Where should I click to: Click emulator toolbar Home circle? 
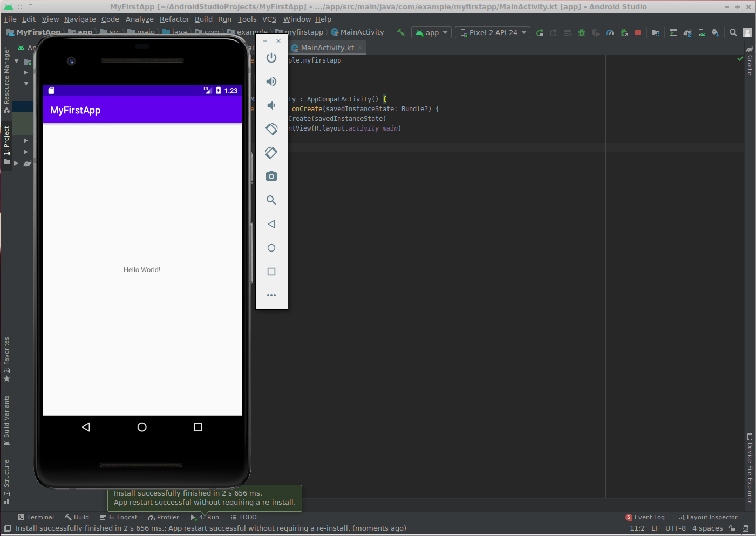point(271,248)
